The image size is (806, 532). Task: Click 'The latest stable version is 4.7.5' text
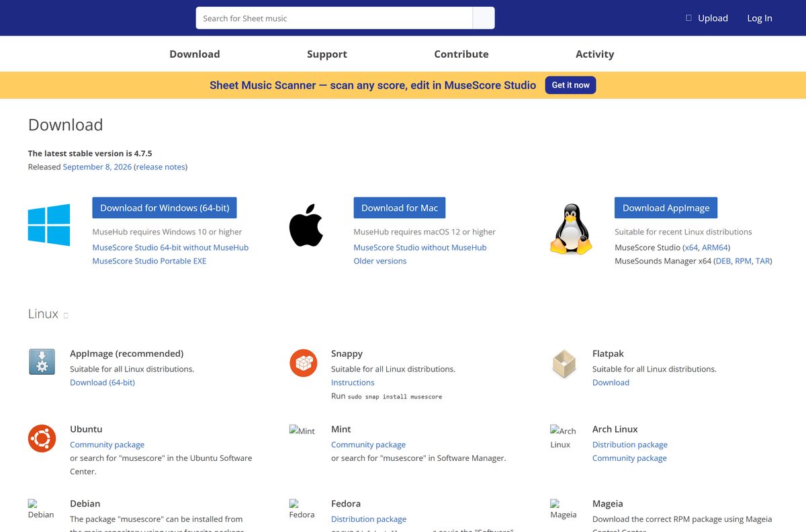[x=90, y=153]
